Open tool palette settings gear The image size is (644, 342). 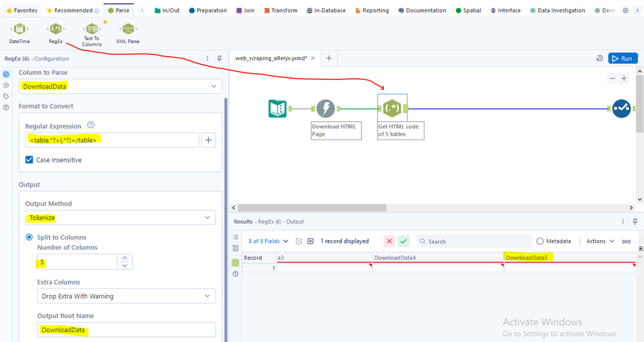click(x=625, y=10)
